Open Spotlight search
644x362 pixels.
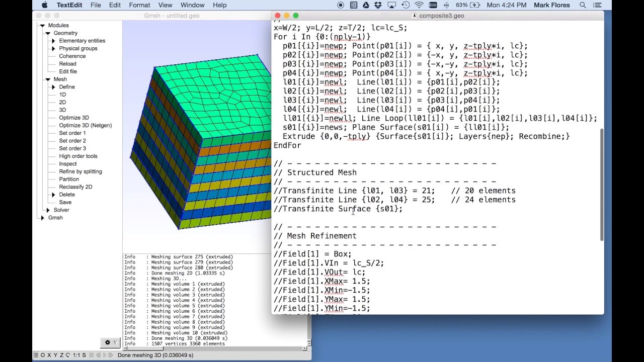583,5
